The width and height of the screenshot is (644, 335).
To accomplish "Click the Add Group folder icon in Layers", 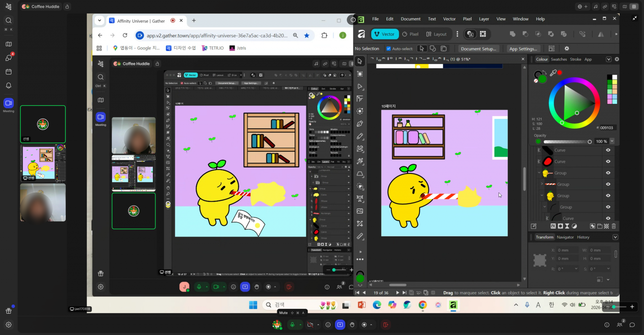I will point(600,226).
